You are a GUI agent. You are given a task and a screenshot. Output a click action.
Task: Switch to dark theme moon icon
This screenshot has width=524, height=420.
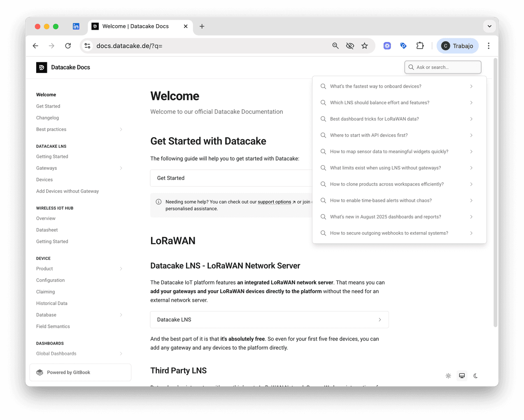coord(475,376)
